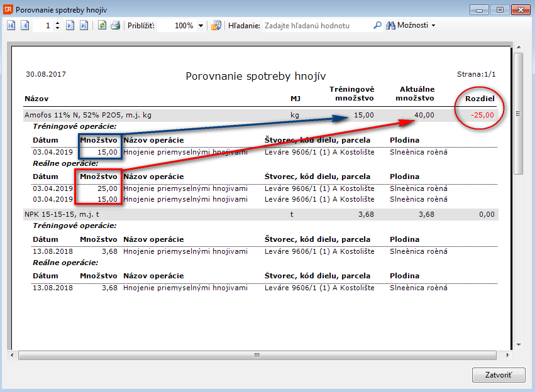Maximize the Porovnanie spotreby hnojív window
535x392 pixels.
tap(500, 9)
